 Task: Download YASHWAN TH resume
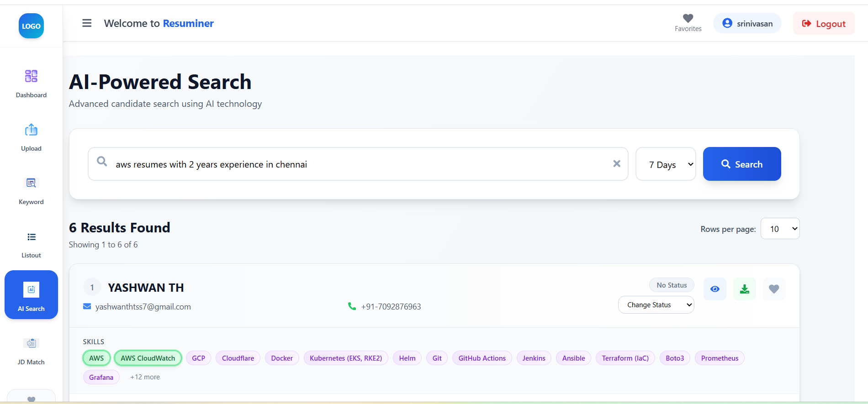click(x=745, y=289)
